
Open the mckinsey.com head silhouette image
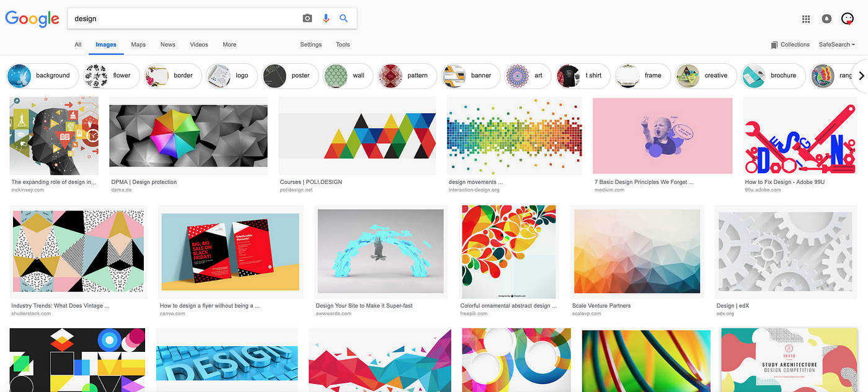coord(54,136)
